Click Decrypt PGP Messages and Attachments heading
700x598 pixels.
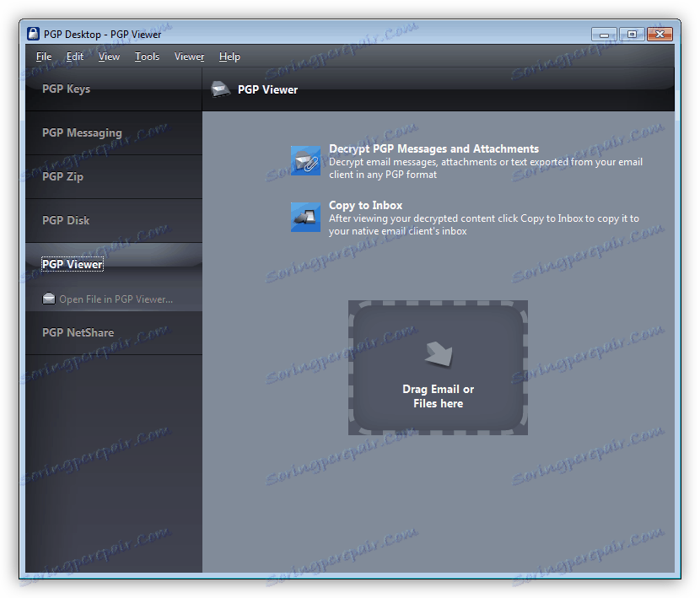tap(434, 148)
